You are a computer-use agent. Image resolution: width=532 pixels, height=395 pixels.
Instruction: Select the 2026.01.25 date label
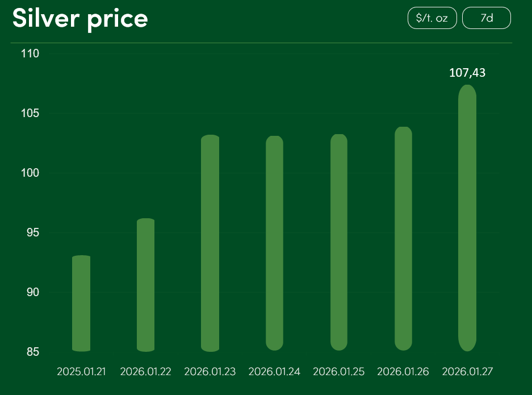339,372
